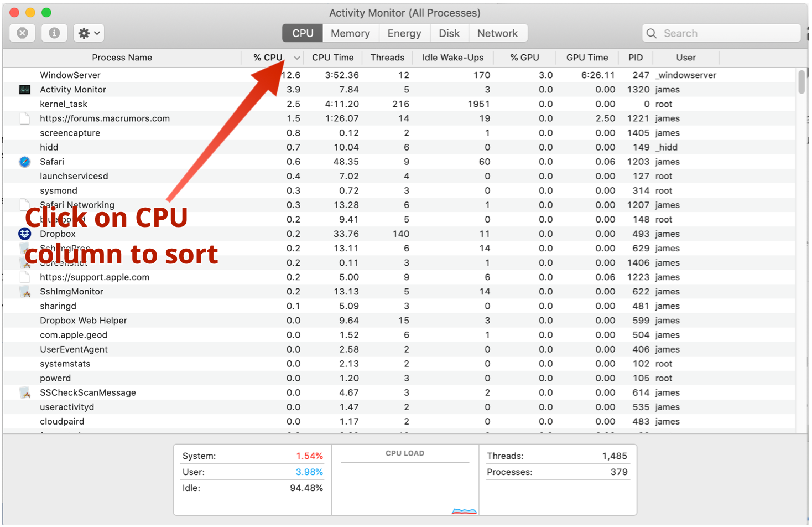
Task: Select the launchservicesd process
Action: (74, 176)
